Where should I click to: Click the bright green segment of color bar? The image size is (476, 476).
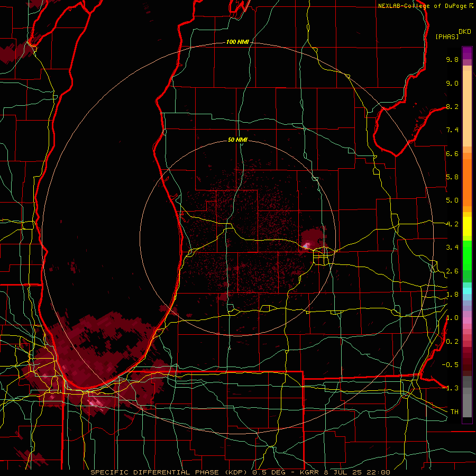467,255
